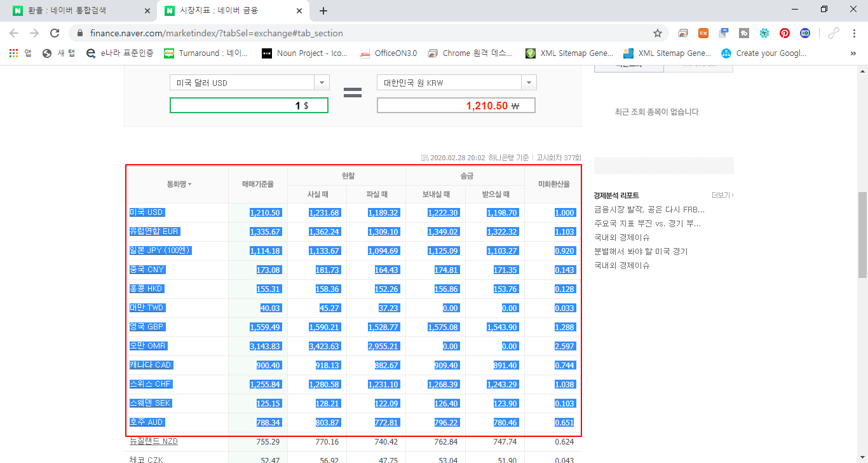Bookmark this page with the star icon
Screen dimensions: 868x463
pyautogui.click(x=658, y=33)
